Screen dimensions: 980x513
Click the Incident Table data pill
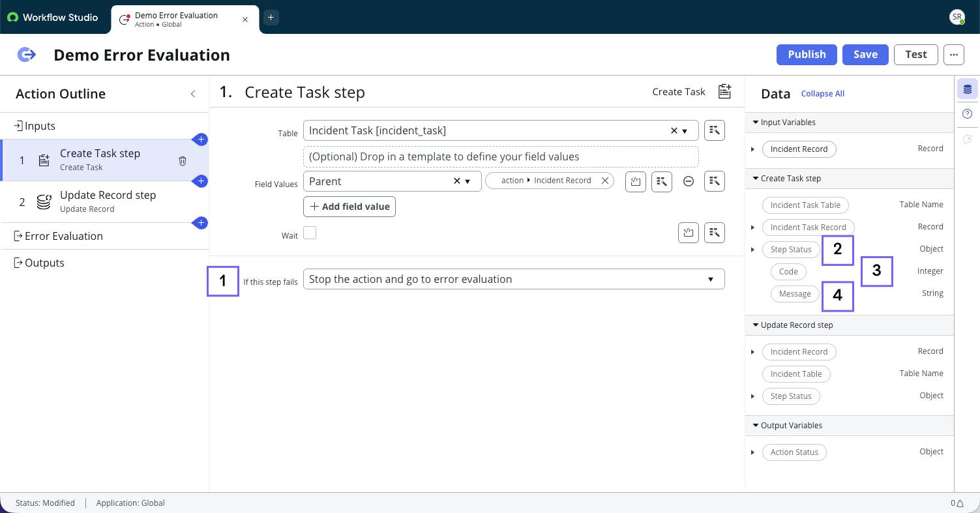(x=796, y=374)
